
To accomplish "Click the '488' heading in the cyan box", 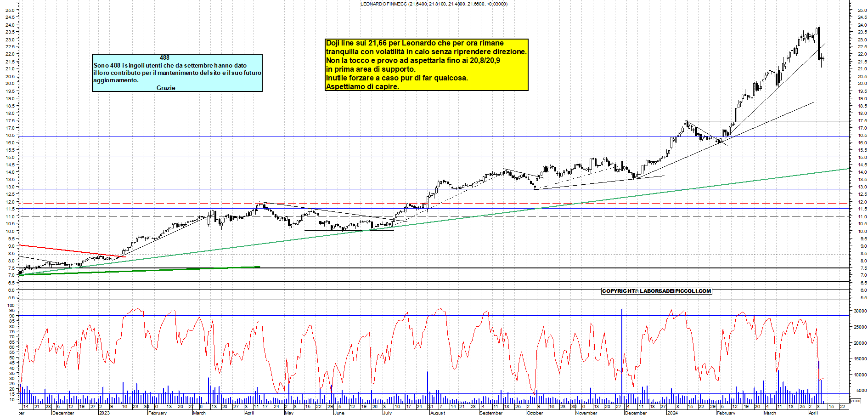I will (x=164, y=57).
